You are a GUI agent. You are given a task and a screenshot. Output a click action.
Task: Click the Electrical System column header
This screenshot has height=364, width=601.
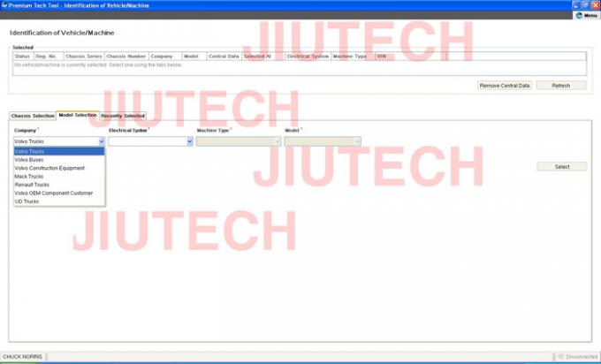308,57
